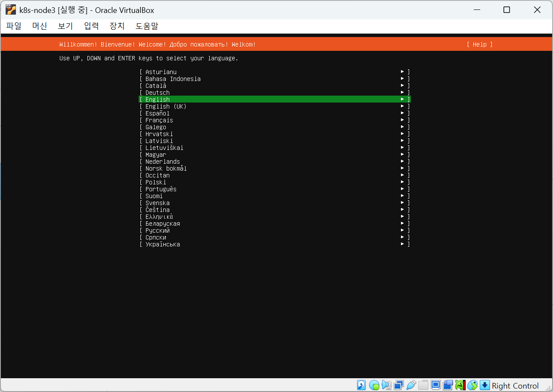Open the 장치 menu

tap(117, 26)
